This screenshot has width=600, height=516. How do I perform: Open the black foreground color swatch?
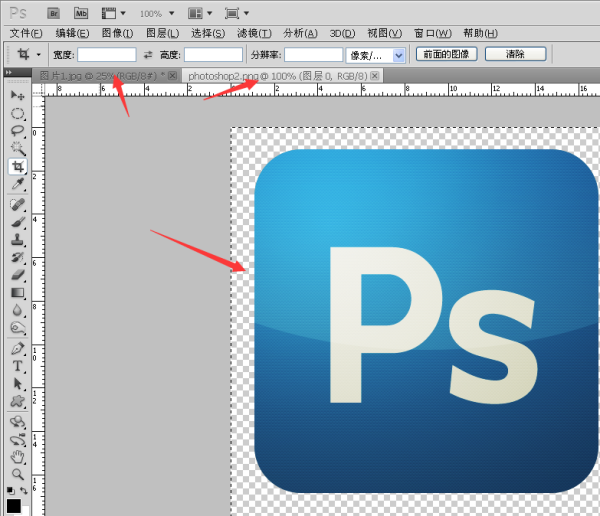coord(14,506)
